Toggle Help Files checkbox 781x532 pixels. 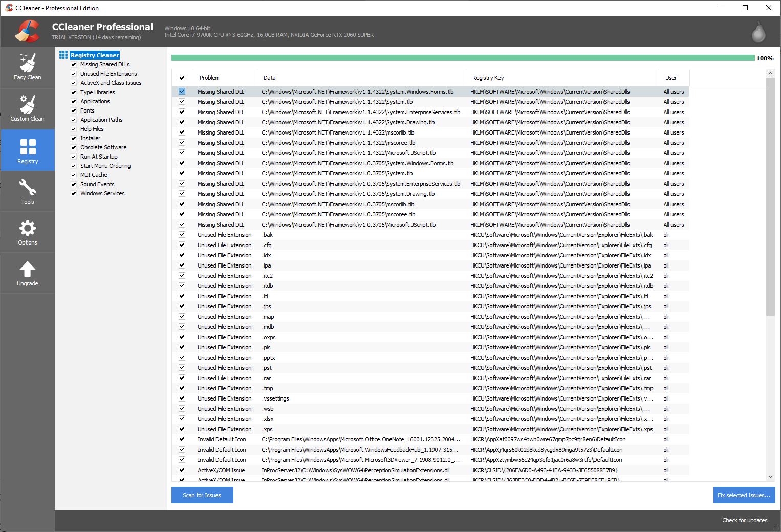coord(74,129)
